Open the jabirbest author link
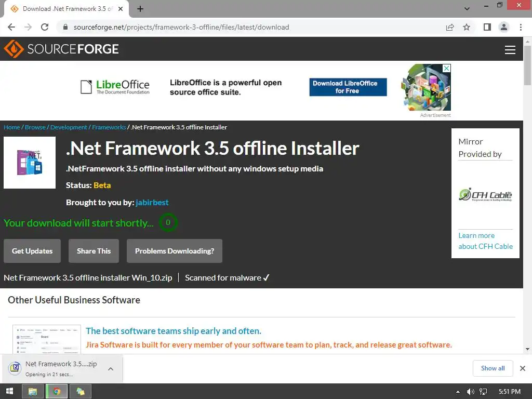 tap(152, 203)
